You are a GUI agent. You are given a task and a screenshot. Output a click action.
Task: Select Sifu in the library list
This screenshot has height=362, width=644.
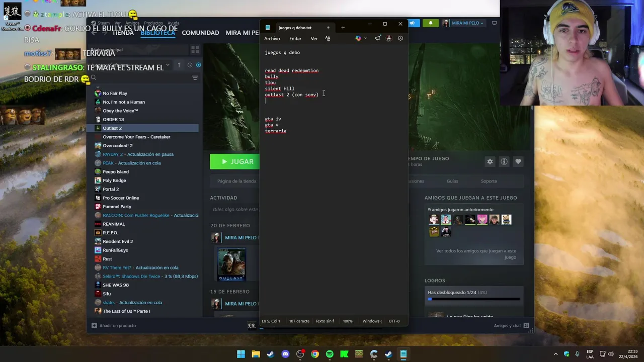tap(107, 294)
